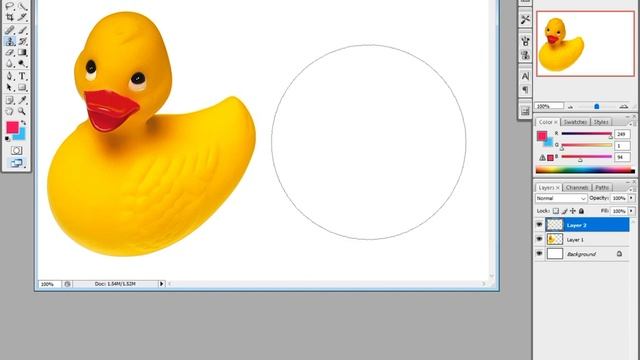Image resolution: width=640 pixels, height=360 pixels.
Task: Open background color picker in toolbox
Action: (21, 135)
